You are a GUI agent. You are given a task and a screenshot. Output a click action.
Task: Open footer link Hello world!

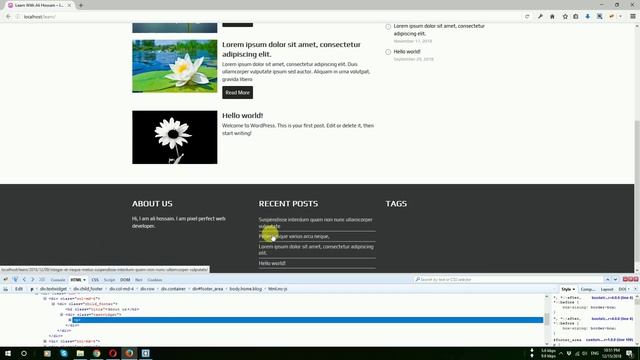(272, 263)
